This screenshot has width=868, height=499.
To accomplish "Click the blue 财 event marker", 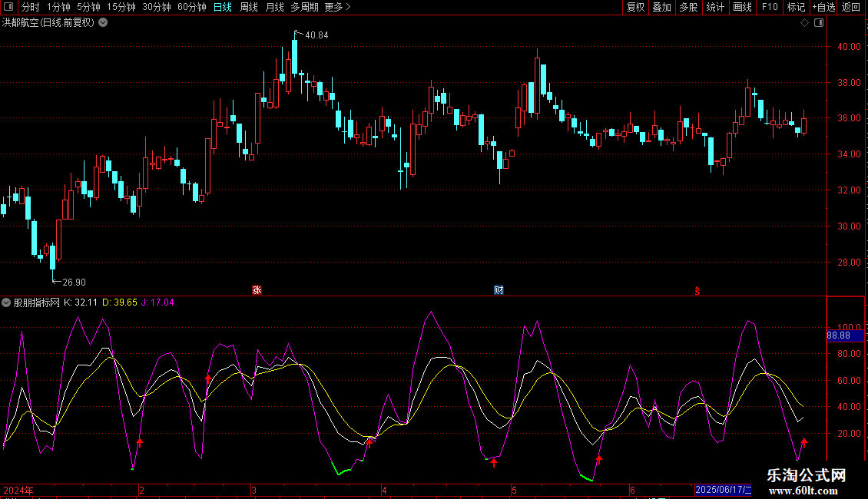I will pos(499,290).
